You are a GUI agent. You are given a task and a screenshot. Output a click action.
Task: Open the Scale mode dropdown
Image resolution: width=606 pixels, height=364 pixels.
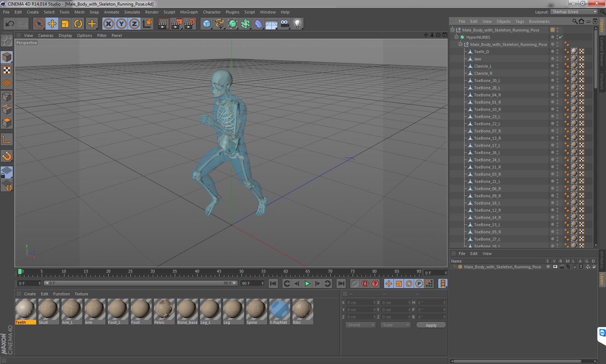tap(395, 325)
